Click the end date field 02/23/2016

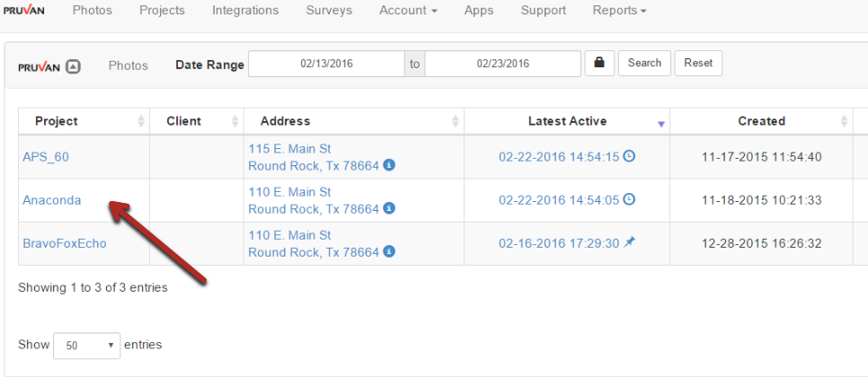click(502, 64)
